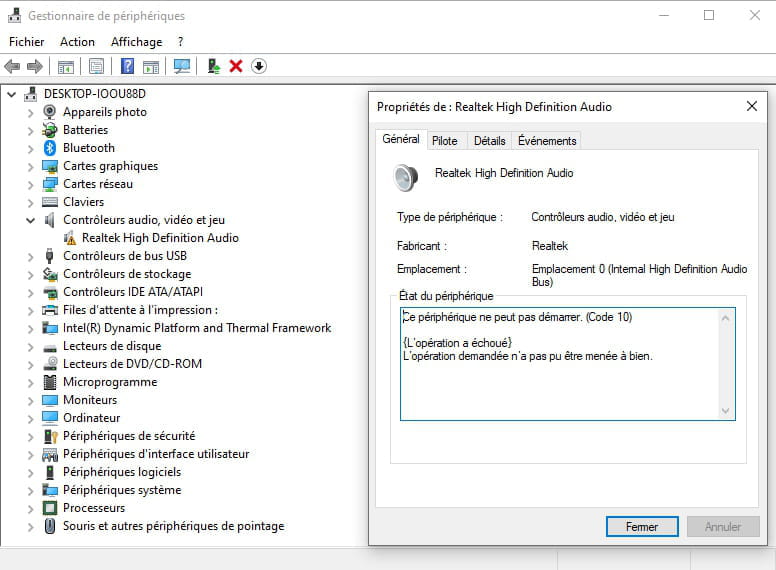Open the Fichier menu

[26, 42]
